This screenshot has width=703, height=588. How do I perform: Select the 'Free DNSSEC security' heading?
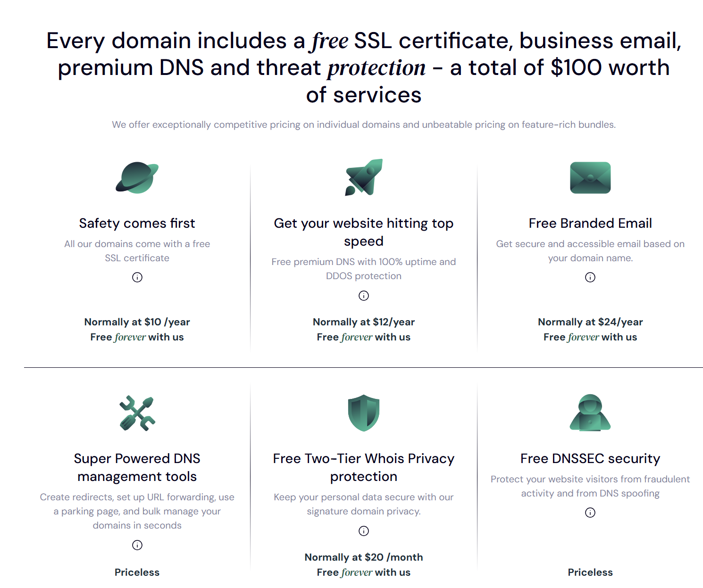click(590, 458)
